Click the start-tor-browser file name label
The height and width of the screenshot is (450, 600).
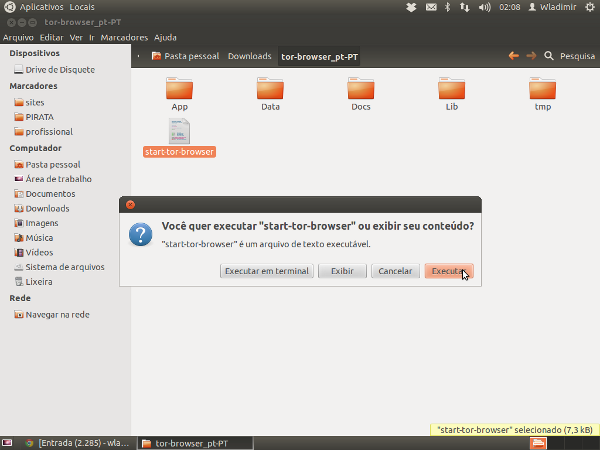(179, 152)
